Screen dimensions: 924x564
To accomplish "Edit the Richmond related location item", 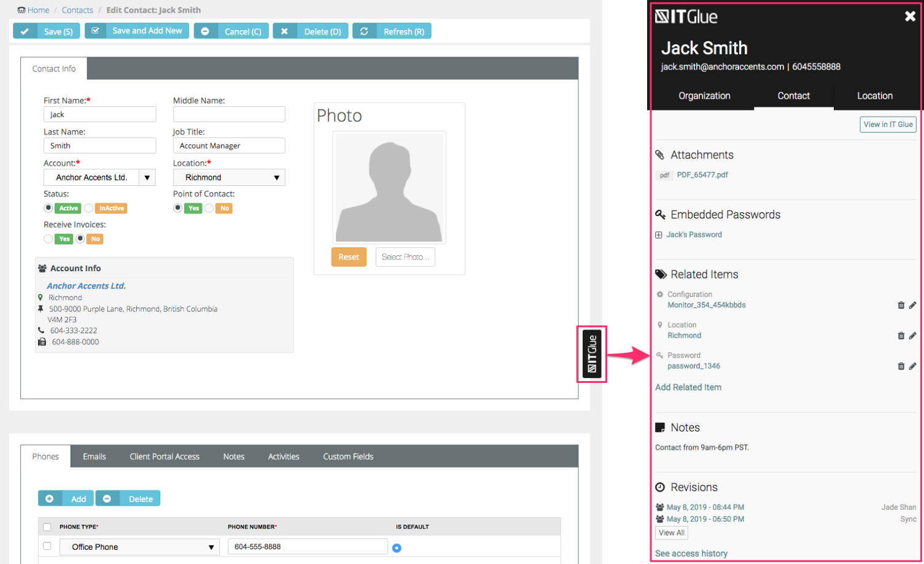I will click(x=912, y=336).
